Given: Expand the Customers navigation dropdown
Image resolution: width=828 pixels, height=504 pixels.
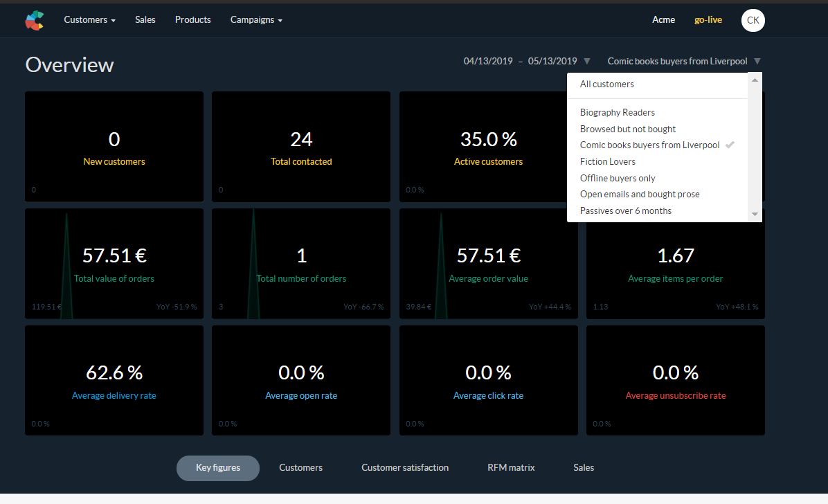Looking at the screenshot, I should click(89, 20).
